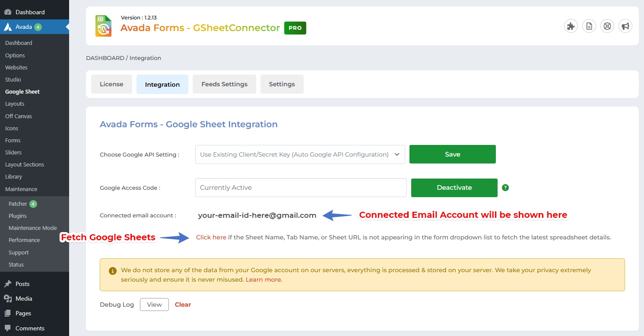Click the Avada logo in sidebar
Screen dimensions: 644x336
[x=8, y=27]
